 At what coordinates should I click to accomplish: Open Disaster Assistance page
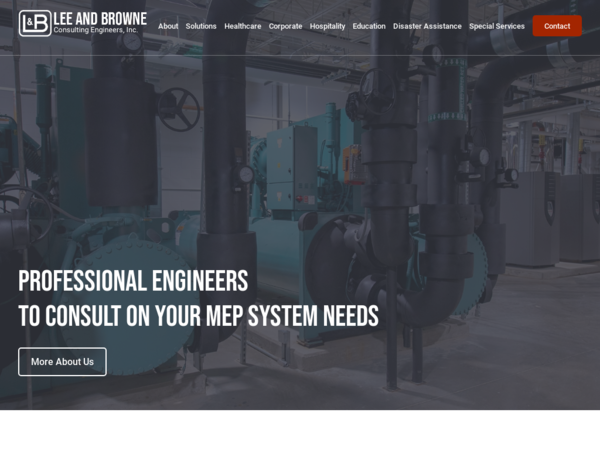[427, 26]
